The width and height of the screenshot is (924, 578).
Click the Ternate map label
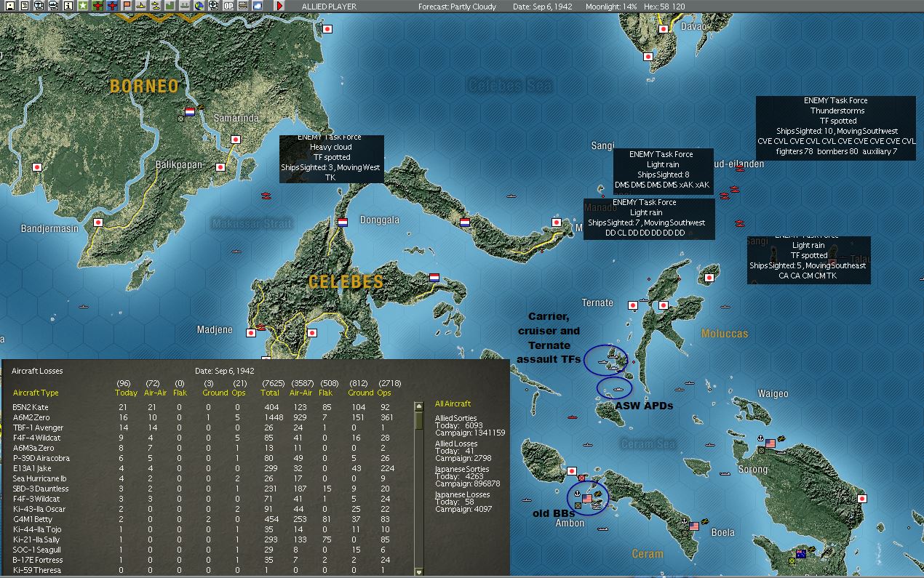pyautogui.click(x=597, y=302)
